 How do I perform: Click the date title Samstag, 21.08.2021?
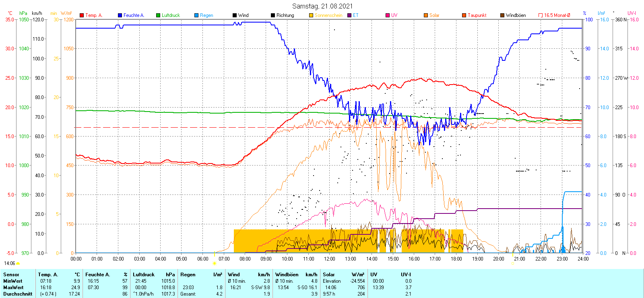coord(322,6)
